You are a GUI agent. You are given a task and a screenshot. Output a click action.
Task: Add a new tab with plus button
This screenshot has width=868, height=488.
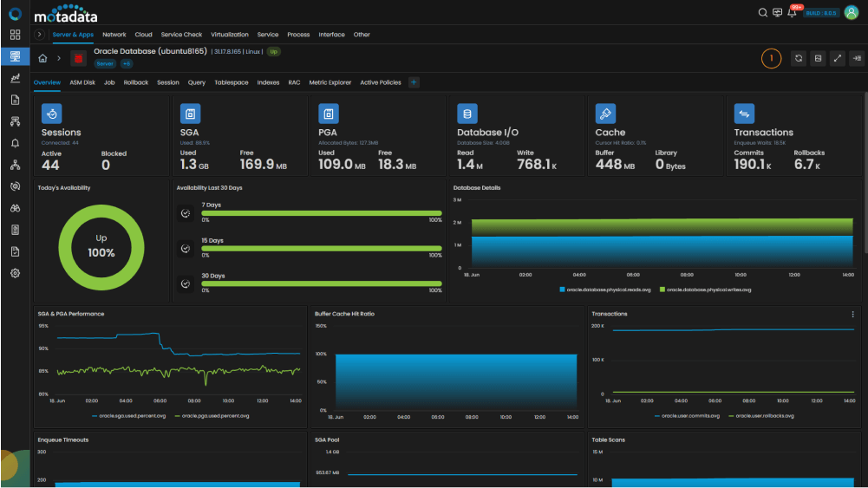click(414, 82)
